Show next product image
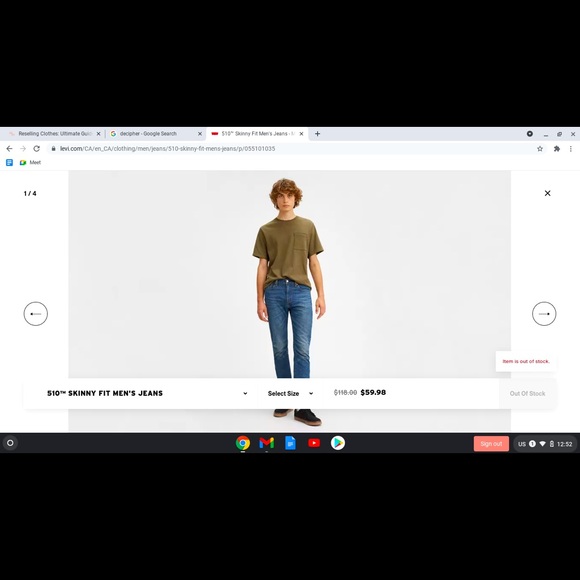The image size is (580, 580). [x=544, y=314]
